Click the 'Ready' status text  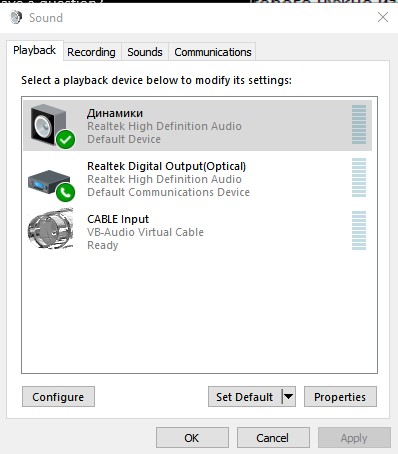pos(103,245)
